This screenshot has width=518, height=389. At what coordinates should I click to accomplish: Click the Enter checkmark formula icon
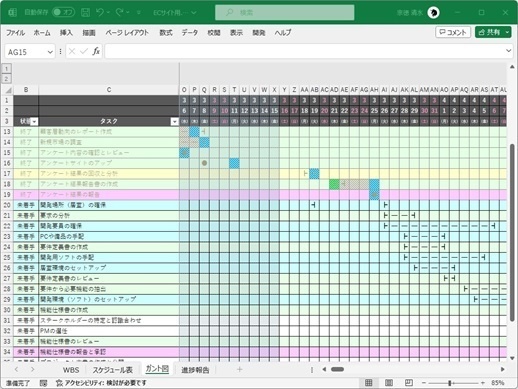84,51
